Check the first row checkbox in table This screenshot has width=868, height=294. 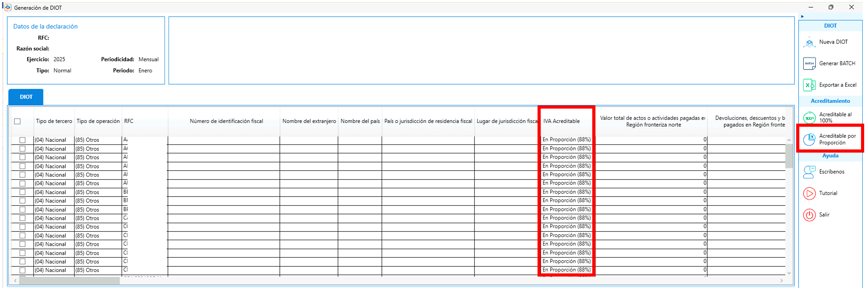coord(23,140)
